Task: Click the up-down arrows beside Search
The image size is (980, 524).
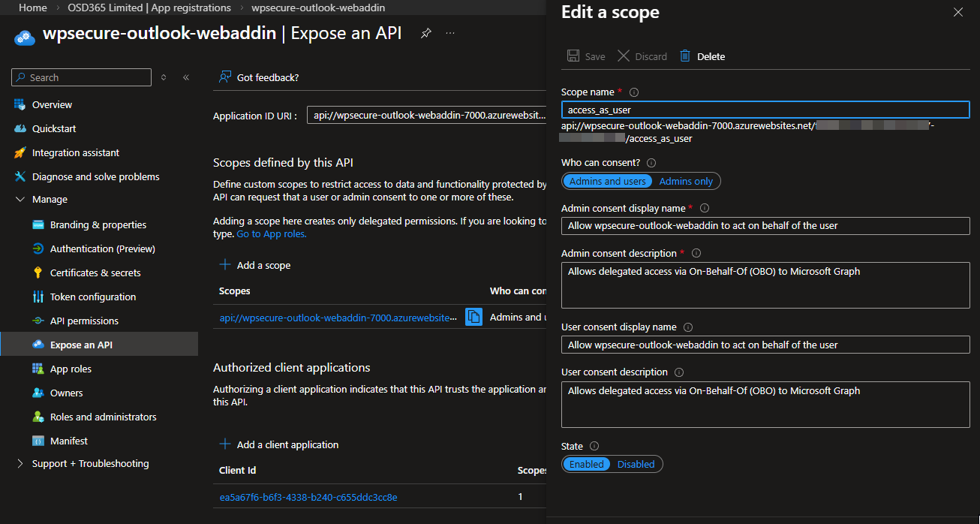Action: point(164,77)
